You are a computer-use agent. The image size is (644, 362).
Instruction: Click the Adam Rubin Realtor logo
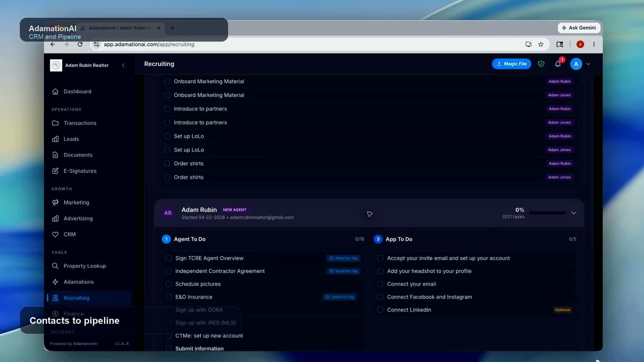[56, 65]
